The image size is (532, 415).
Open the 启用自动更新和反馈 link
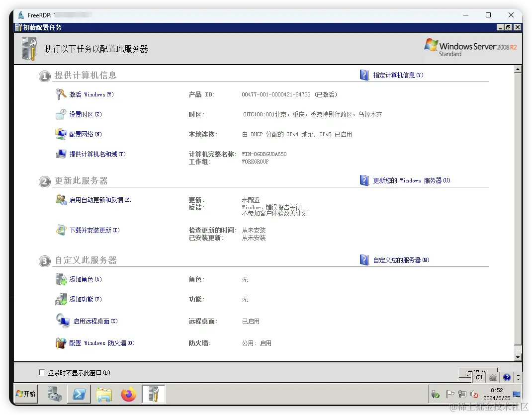[100, 200]
